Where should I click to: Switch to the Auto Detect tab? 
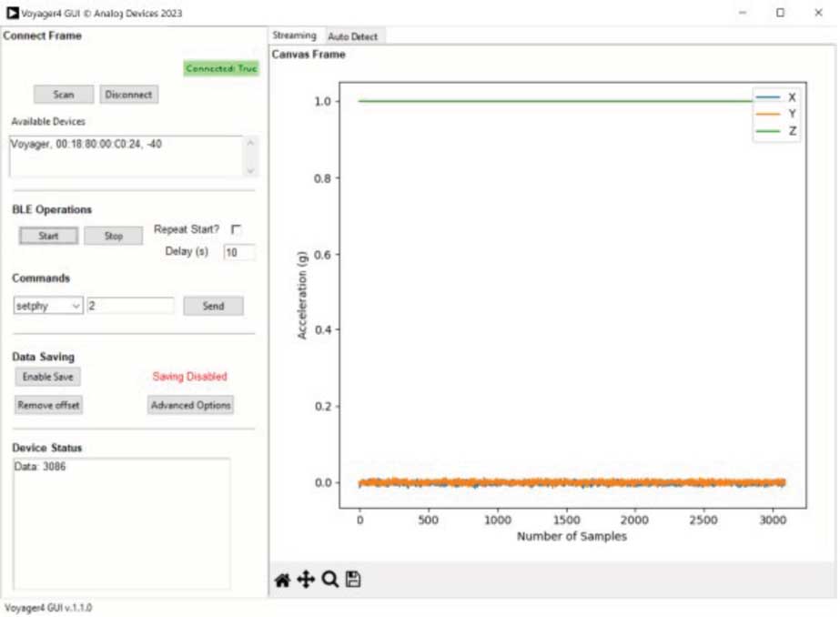[353, 36]
